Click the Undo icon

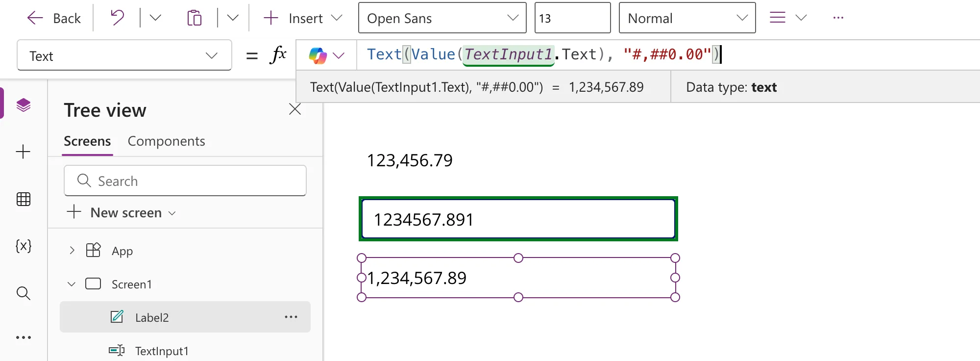click(117, 18)
